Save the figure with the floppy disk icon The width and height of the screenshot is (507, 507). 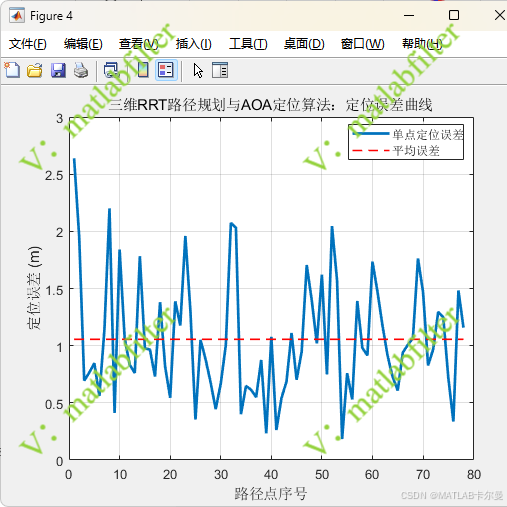tap(58, 70)
